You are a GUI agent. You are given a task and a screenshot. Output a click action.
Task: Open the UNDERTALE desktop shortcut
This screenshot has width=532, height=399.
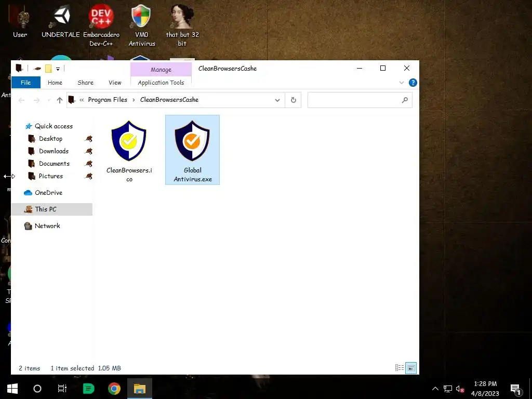[x=61, y=22]
